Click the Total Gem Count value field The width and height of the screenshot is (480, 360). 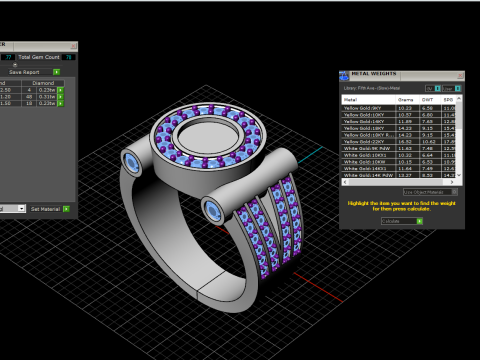(x=69, y=57)
